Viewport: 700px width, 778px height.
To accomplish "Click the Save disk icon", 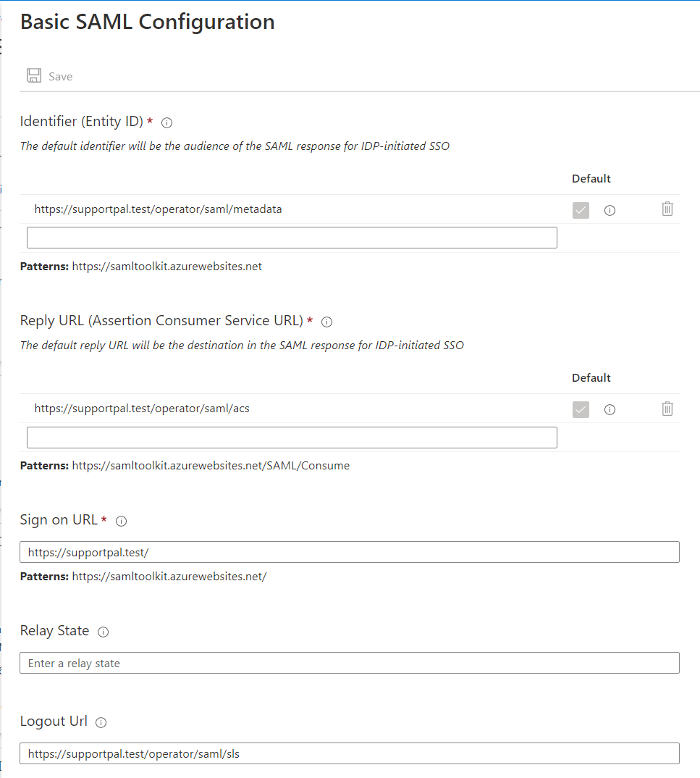I will 33,76.
